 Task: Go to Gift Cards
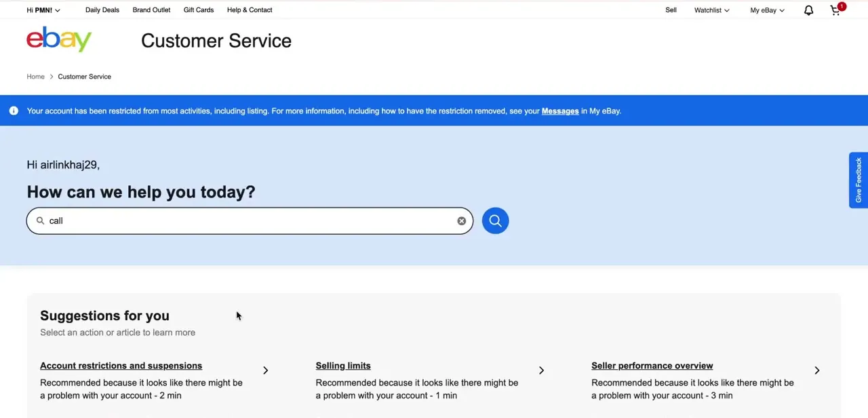[x=199, y=10]
